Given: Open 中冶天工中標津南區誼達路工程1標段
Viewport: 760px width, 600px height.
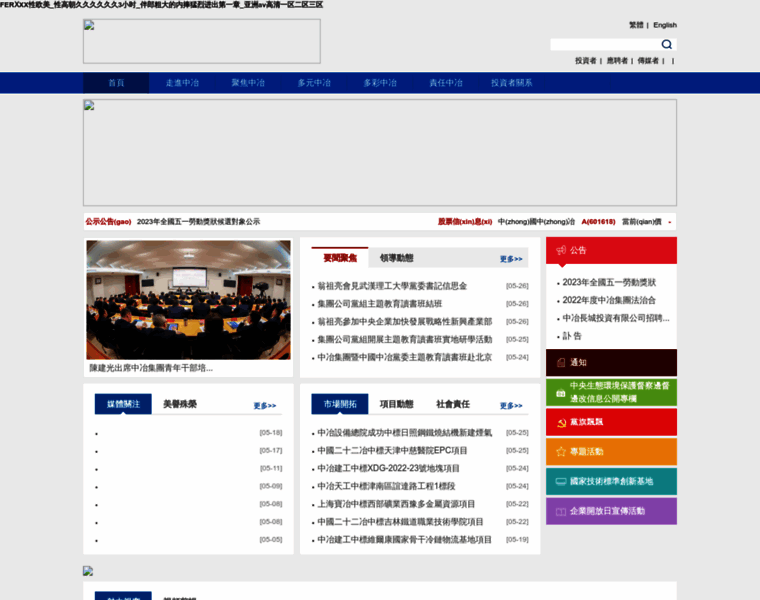Looking at the screenshot, I should pyautogui.click(x=386, y=487).
